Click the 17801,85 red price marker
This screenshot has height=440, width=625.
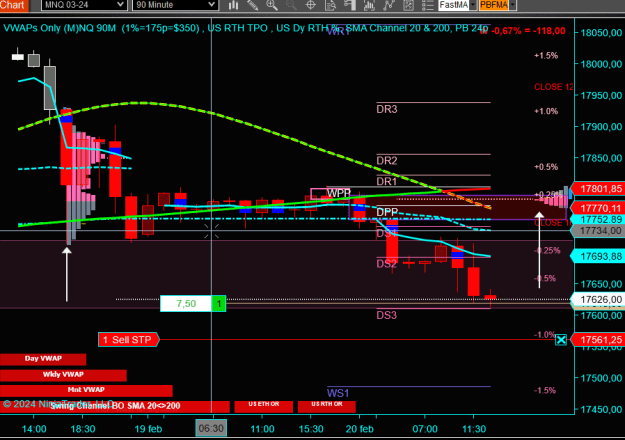pyautogui.click(x=598, y=189)
